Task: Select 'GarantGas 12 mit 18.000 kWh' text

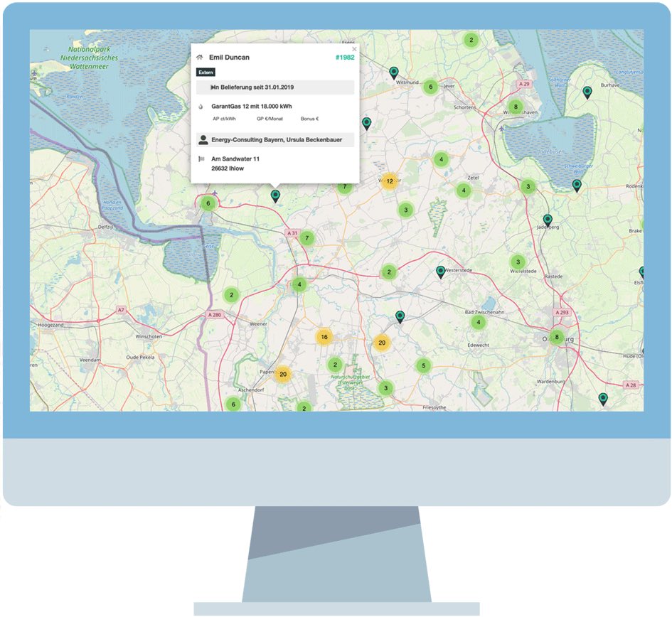Action: click(252, 106)
